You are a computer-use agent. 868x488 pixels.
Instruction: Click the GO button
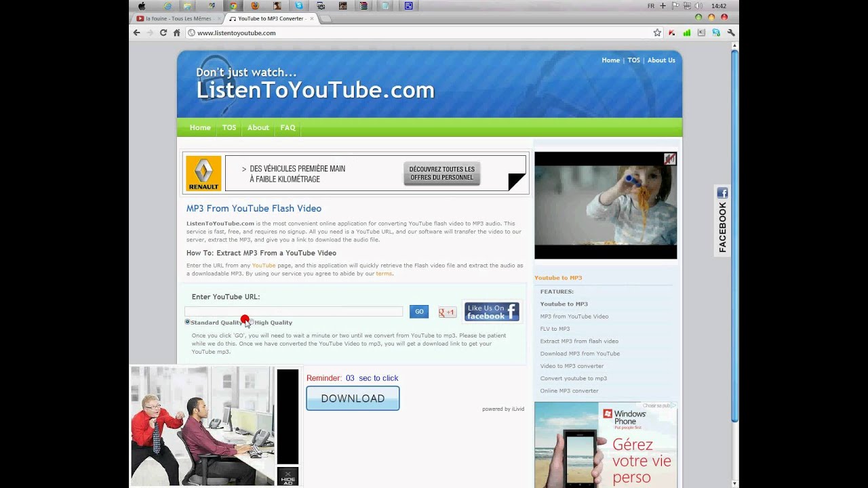419,312
